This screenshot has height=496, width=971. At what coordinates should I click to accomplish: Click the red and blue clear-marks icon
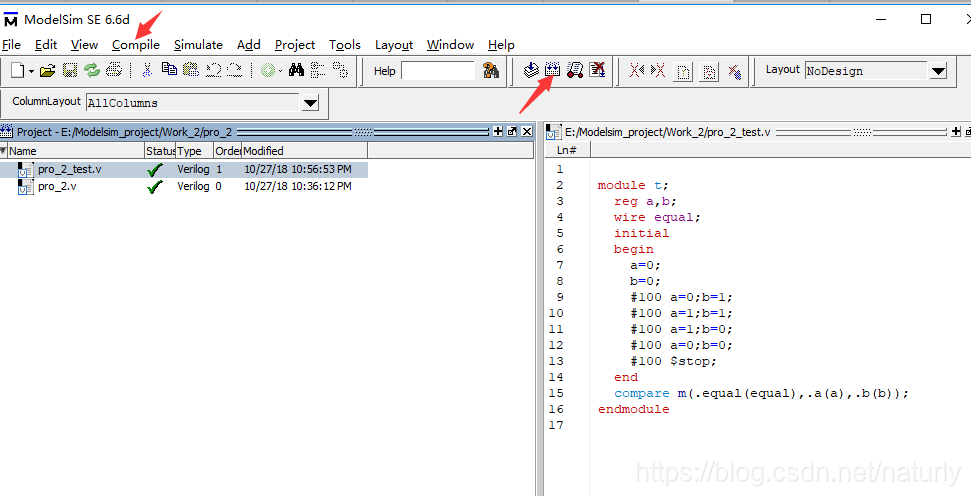pyautogui.click(x=734, y=72)
